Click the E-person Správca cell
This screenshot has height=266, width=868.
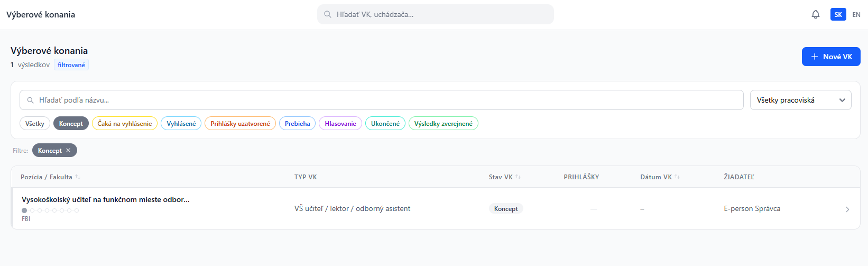[x=752, y=209]
